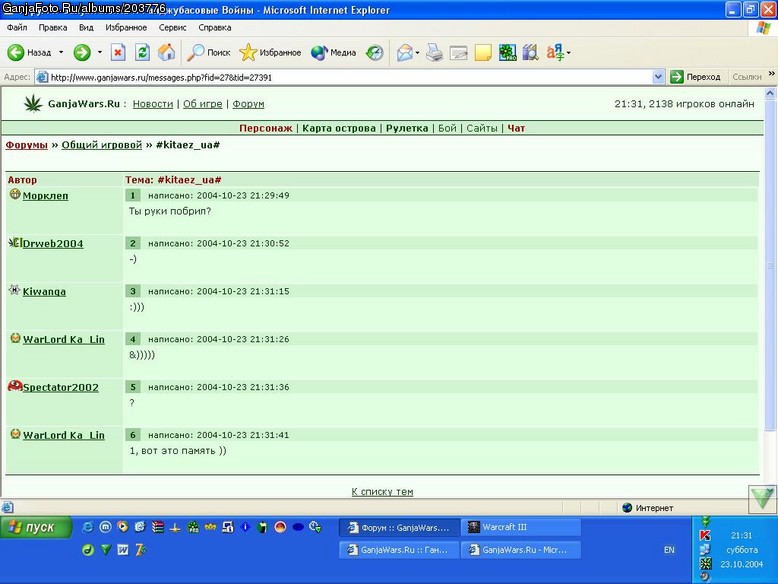778x584 pixels.
Task: Open the address bar dropdown arrow
Action: pos(658,77)
